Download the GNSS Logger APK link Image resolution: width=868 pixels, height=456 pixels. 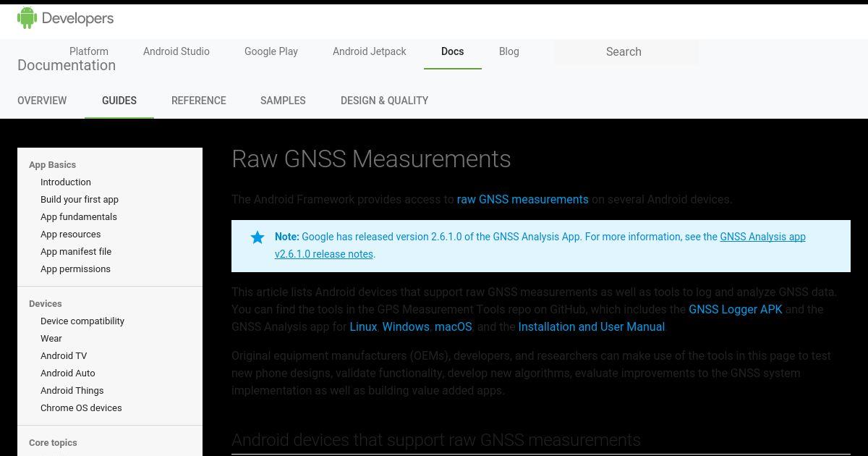(x=736, y=310)
